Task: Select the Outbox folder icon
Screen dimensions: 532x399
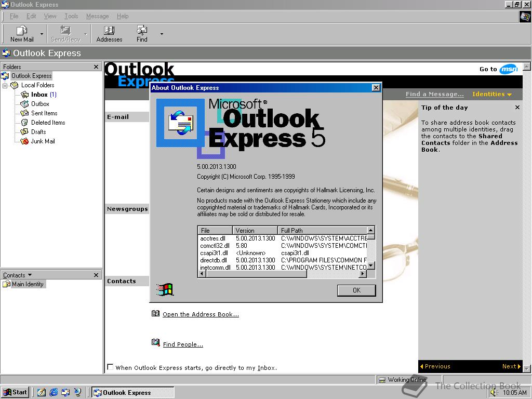Action: (x=25, y=104)
